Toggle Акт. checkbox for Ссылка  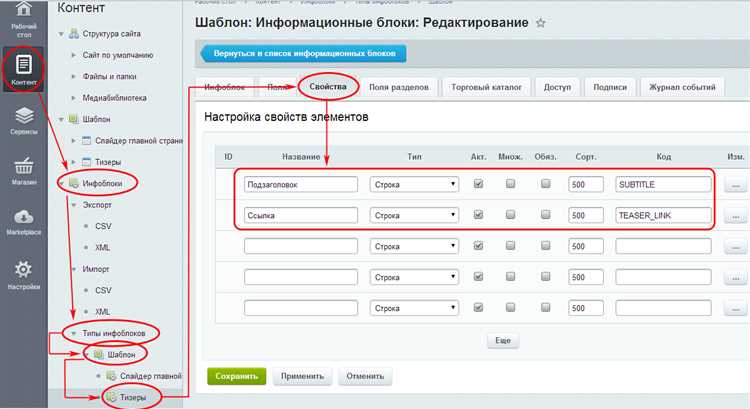click(478, 215)
